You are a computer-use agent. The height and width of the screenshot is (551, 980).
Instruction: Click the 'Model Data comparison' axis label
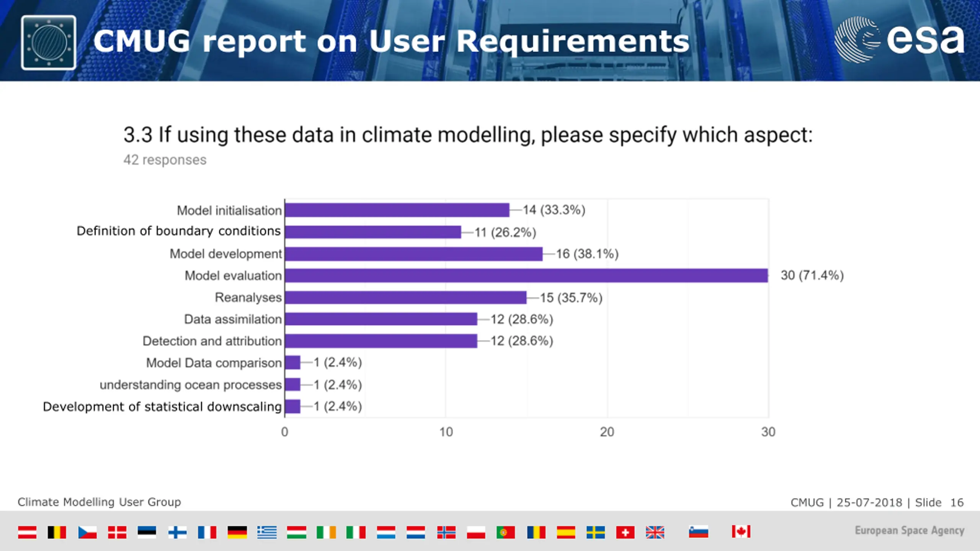pyautogui.click(x=214, y=363)
